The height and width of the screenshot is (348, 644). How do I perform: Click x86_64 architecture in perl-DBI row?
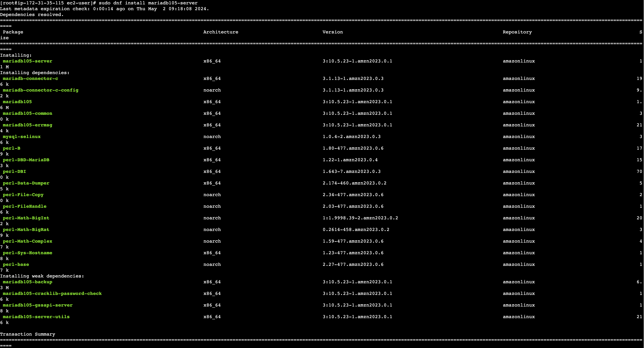(212, 171)
